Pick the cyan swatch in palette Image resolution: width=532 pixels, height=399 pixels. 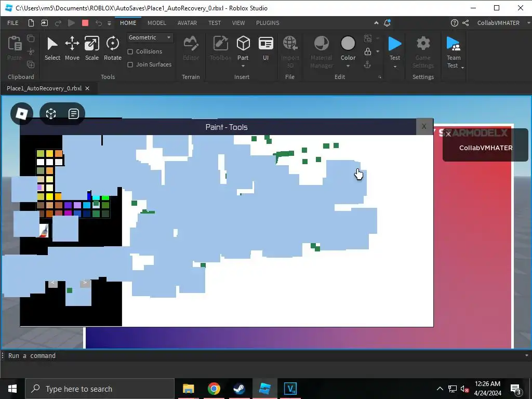pyautogui.click(x=96, y=198)
